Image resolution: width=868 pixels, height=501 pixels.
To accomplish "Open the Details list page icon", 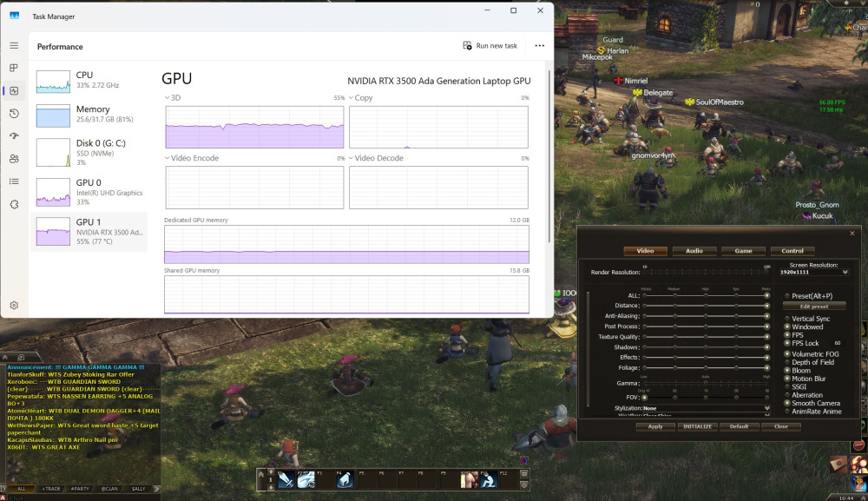I will [x=14, y=181].
